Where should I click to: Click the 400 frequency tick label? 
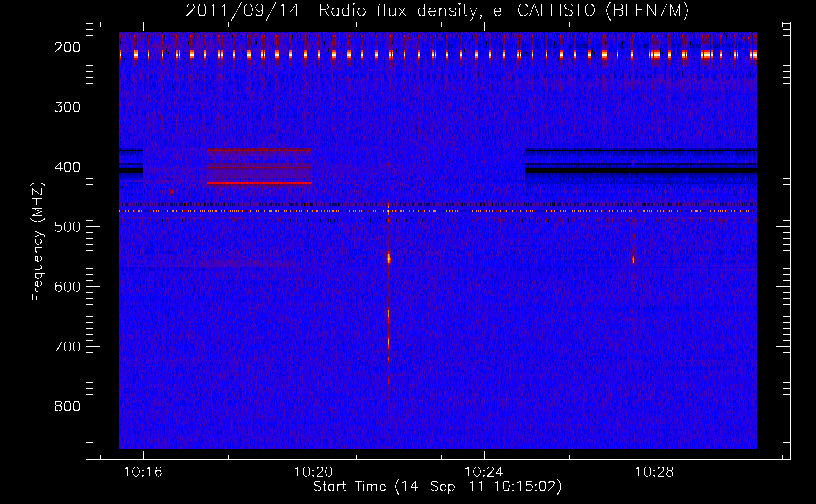tap(67, 167)
